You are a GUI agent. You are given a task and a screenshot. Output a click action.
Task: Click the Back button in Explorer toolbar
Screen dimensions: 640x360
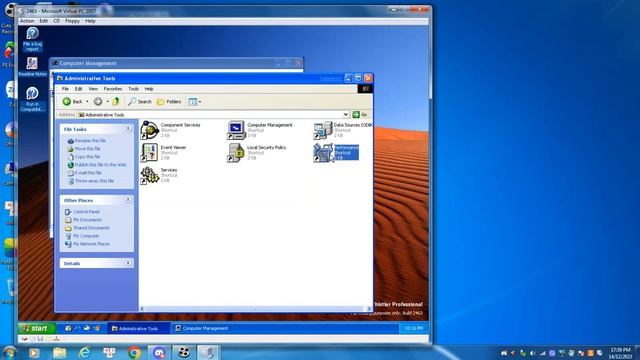[x=72, y=102]
